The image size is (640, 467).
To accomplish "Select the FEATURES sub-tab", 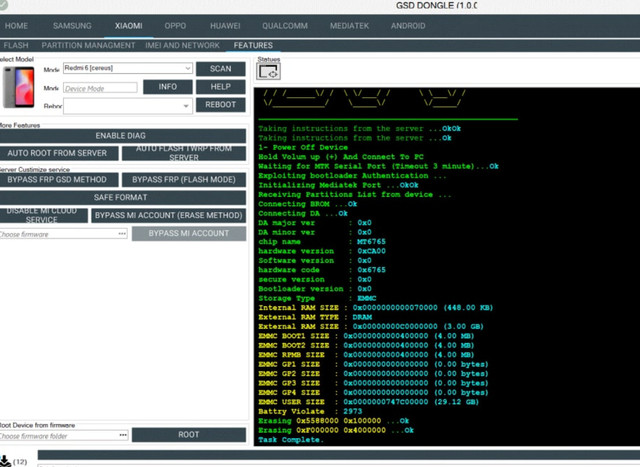I will tap(253, 45).
